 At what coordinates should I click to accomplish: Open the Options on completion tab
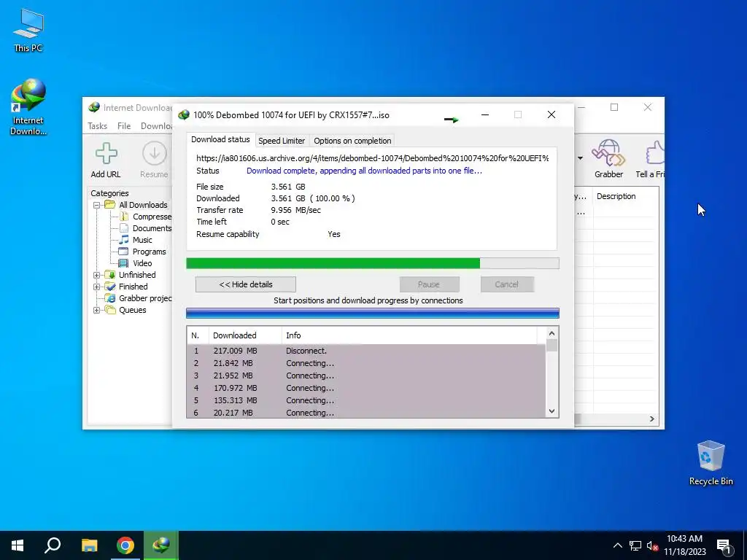click(352, 141)
